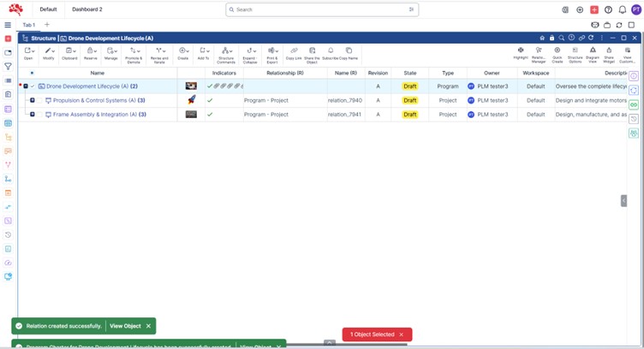This screenshot has height=349, width=644.
Task: Open the Promote & Demote dropdown
Action: point(134,54)
